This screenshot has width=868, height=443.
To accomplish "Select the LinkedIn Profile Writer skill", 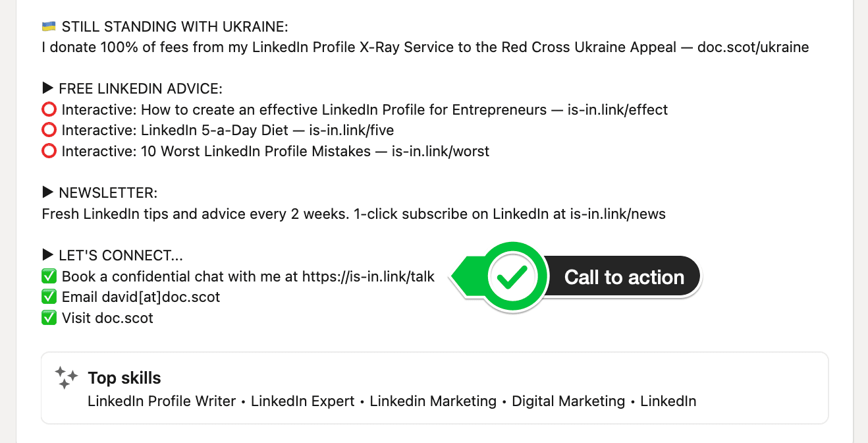I will [161, 401].
